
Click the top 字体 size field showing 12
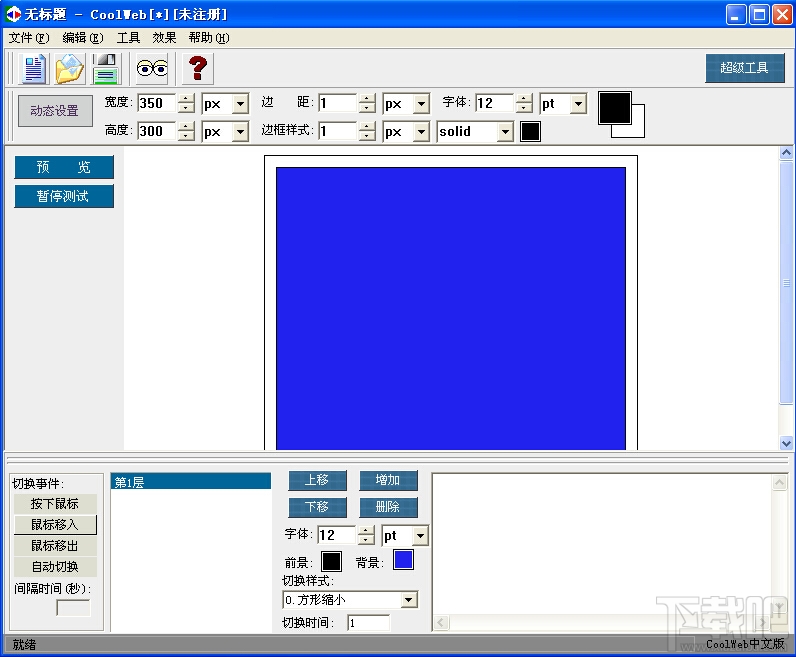click(495, 103)
